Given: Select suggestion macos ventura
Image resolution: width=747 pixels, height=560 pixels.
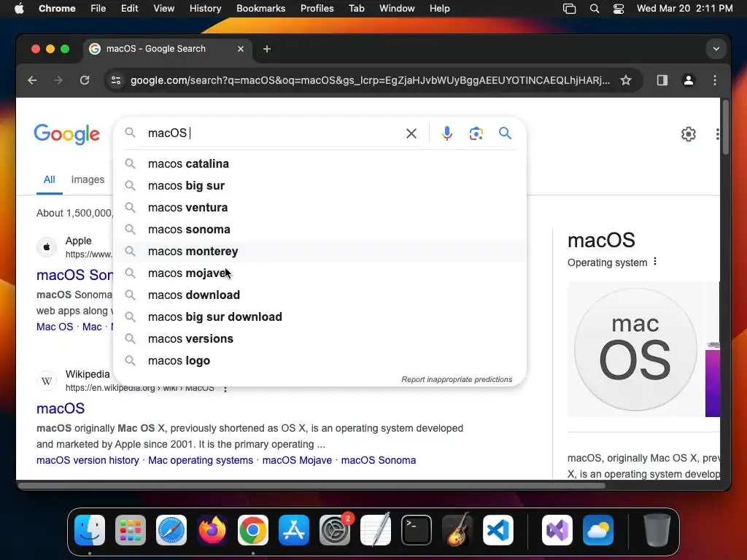Looking at the screenshot, I should [x=320, y=208].
